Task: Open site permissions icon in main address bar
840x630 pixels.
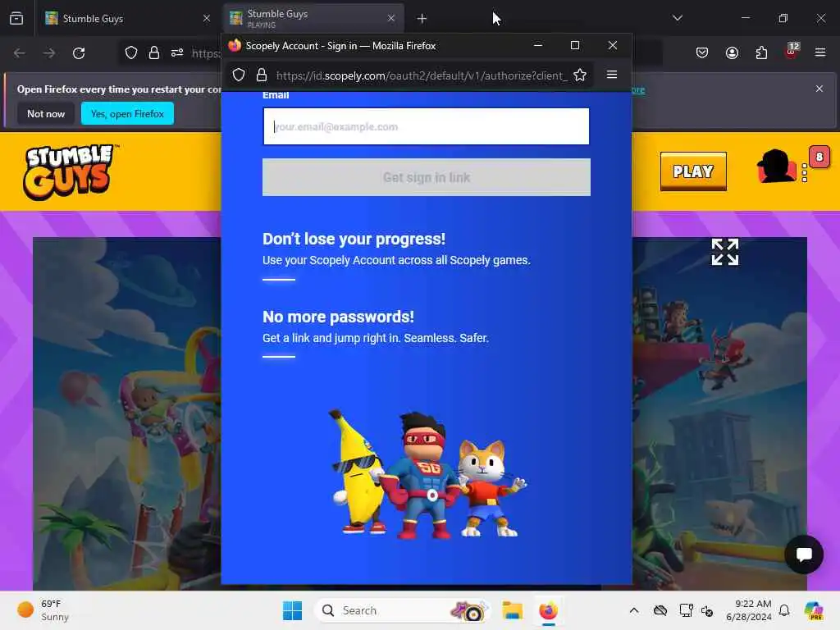Action: pyautogui.click(x=177, y=53)
